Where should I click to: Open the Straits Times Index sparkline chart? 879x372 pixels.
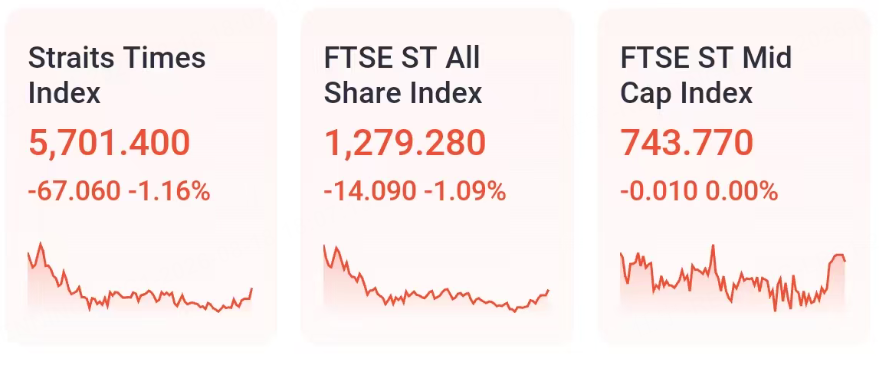[140, 277]
